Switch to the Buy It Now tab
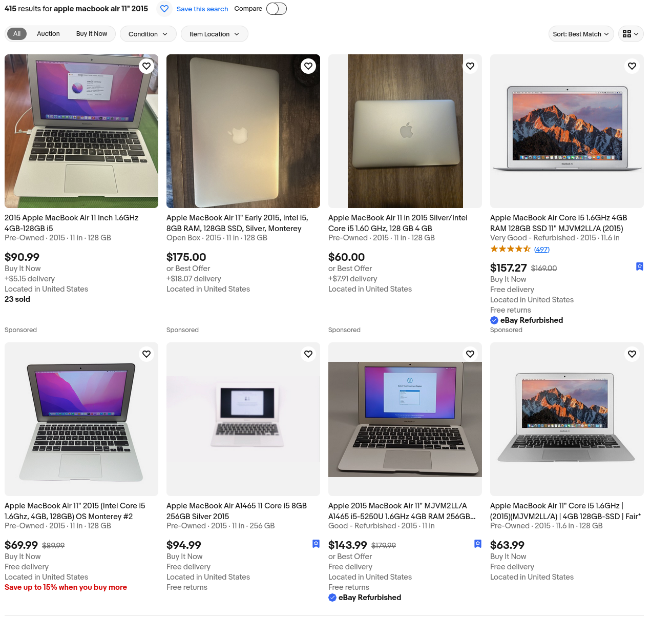This screenshot has width=672, height=617. [x=92, y=34]
